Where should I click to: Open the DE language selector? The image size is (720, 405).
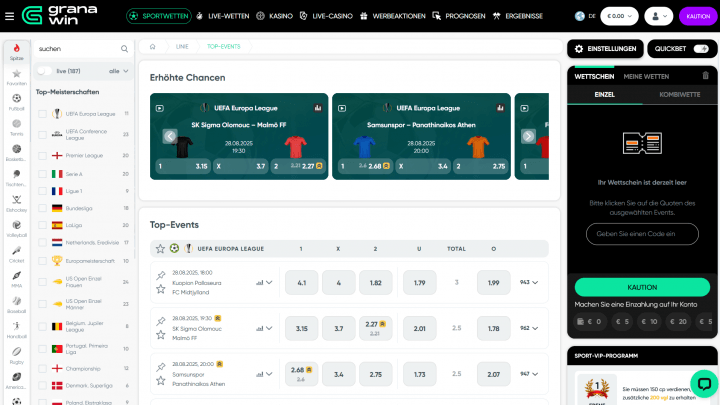585,16
